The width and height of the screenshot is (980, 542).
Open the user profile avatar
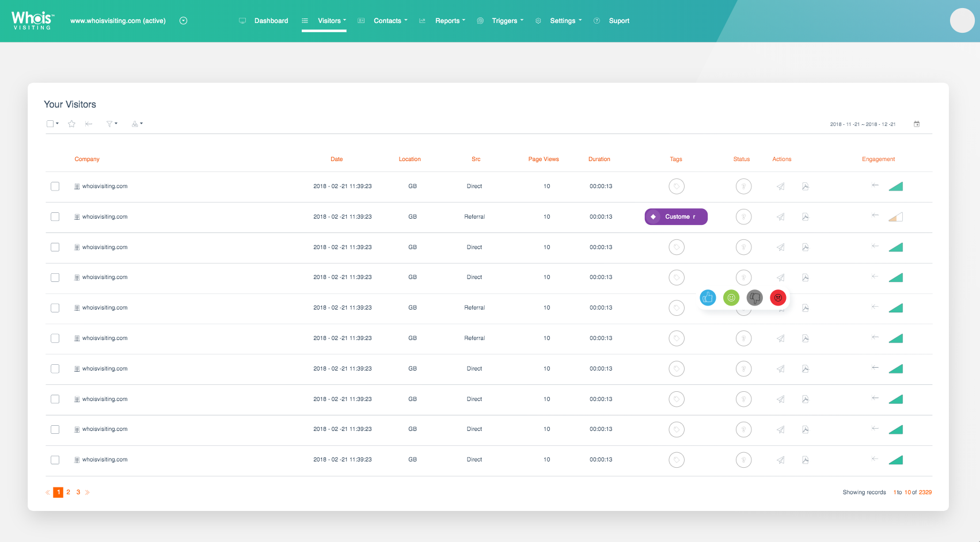coord(962,21)
